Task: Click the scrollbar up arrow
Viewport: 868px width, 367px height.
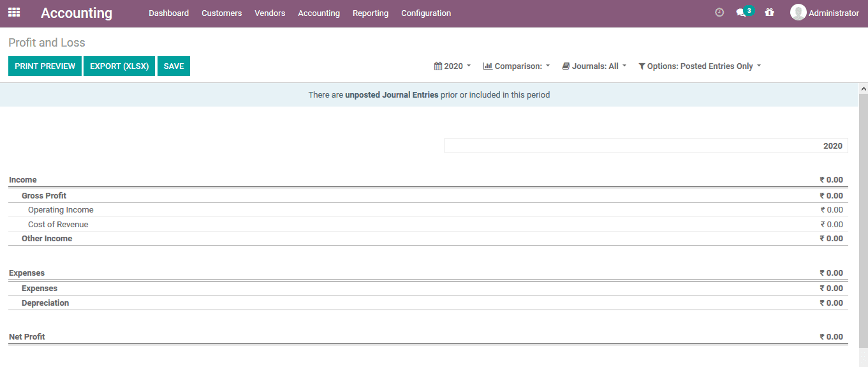Action: click(x=864, y=88)
